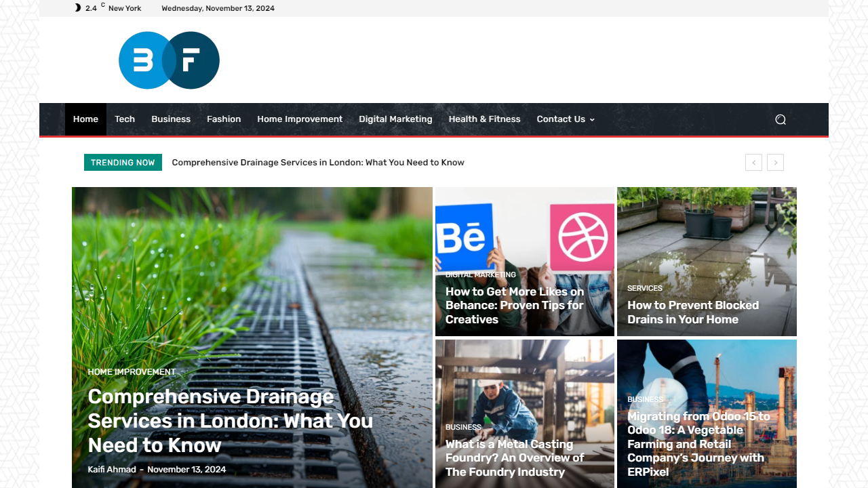Visit Digital Marketing section
Screen dimensions: 868x488
coord(395,119)
